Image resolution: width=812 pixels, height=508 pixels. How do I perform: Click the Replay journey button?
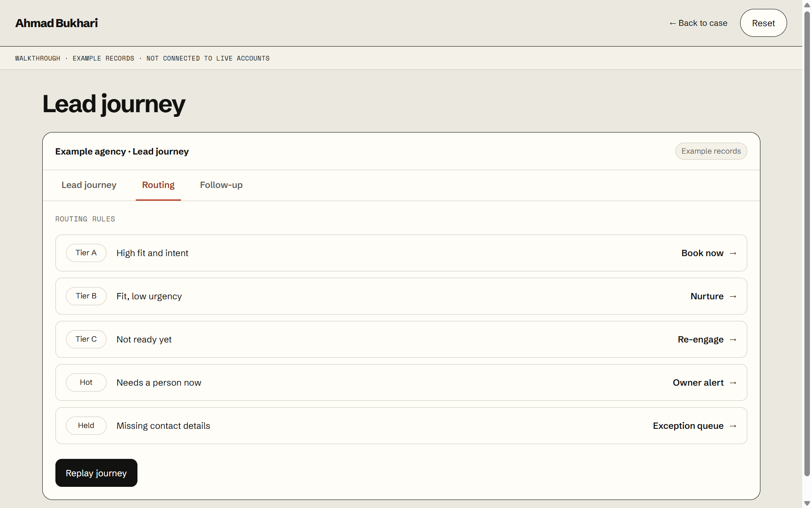96,473
